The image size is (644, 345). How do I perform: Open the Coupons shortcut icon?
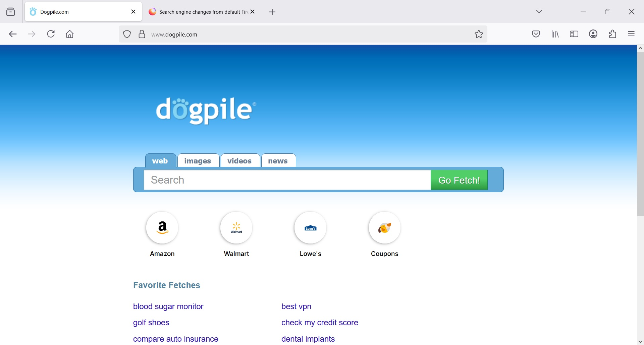click(385, 228)
